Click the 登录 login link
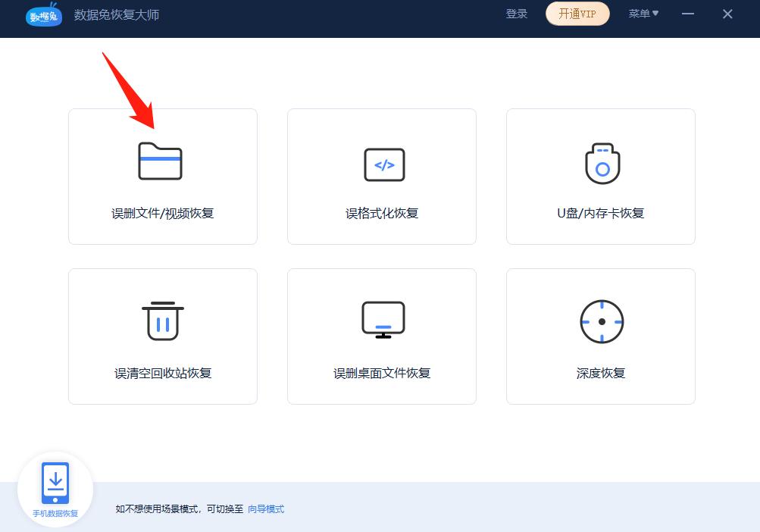Viewport: 760px width, 532px height. [x=517, y=14]
